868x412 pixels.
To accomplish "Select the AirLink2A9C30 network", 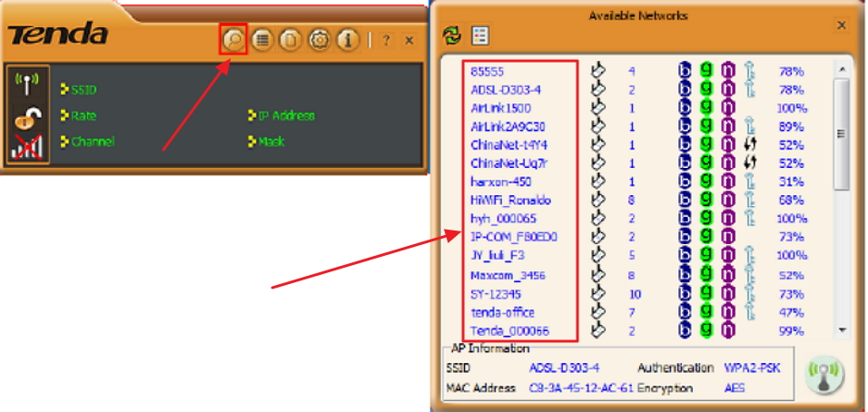I will pyautogui.click(x=508, y=127).
